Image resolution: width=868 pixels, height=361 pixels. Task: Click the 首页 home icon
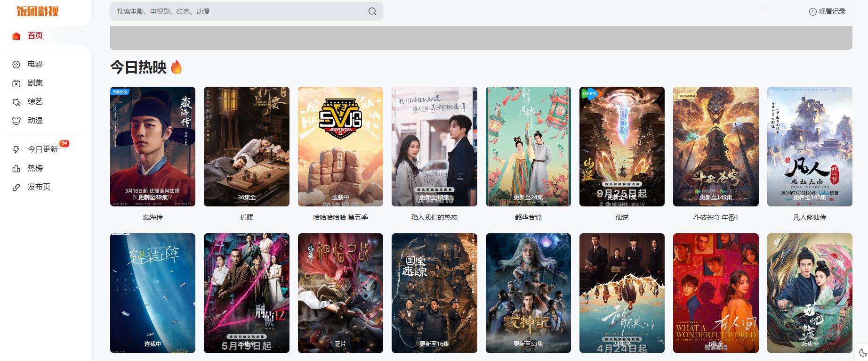pyautogui.click(x=16, y=36)
